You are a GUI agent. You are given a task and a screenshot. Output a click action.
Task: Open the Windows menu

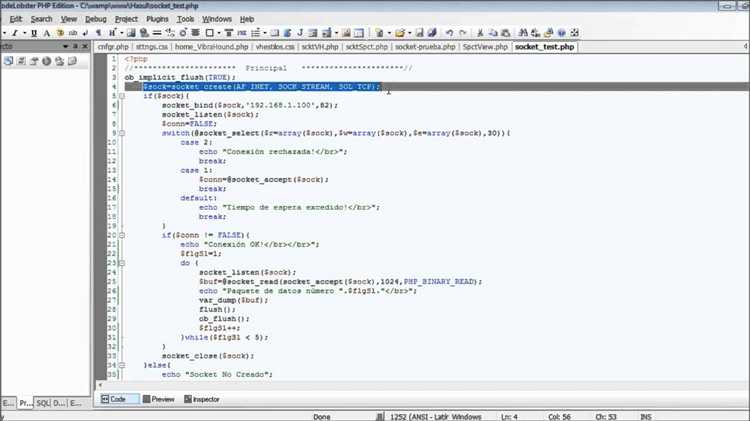pyautogui.click(x=217, y=19)
